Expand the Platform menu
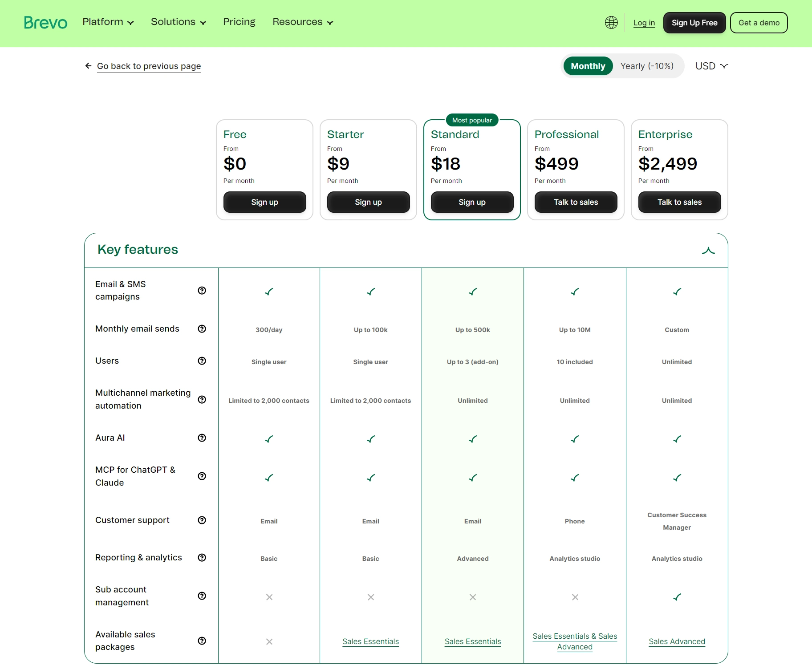Screen dimensions: 812x669 [x=108, y=22]
